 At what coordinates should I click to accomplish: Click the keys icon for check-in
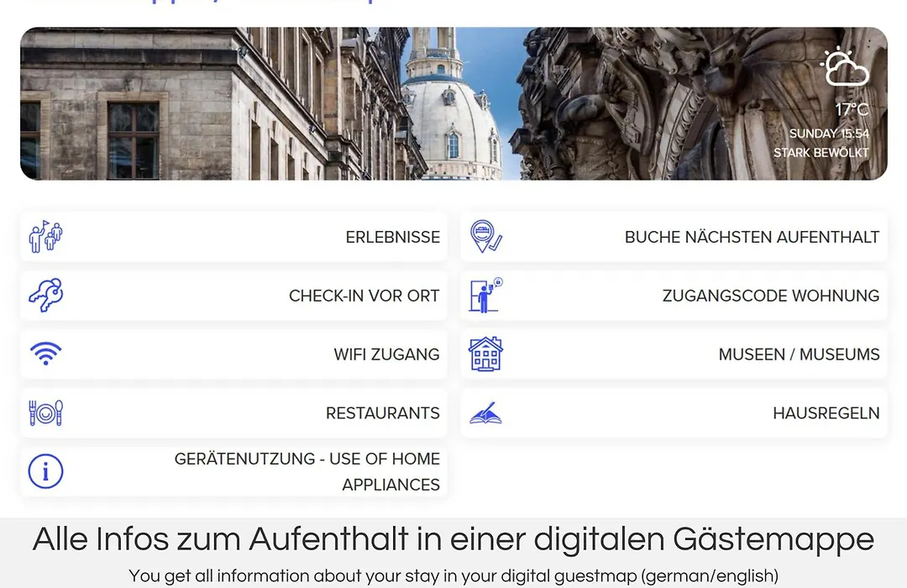(45, 295)
